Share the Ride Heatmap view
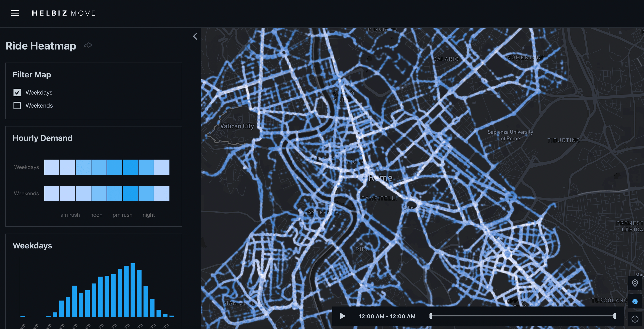 pos(87,45)
